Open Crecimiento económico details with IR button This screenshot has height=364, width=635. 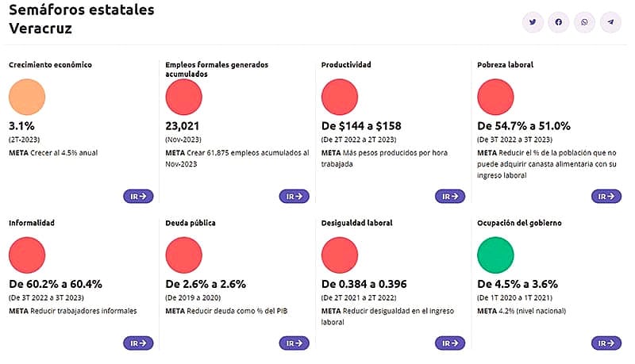(138, 196)
